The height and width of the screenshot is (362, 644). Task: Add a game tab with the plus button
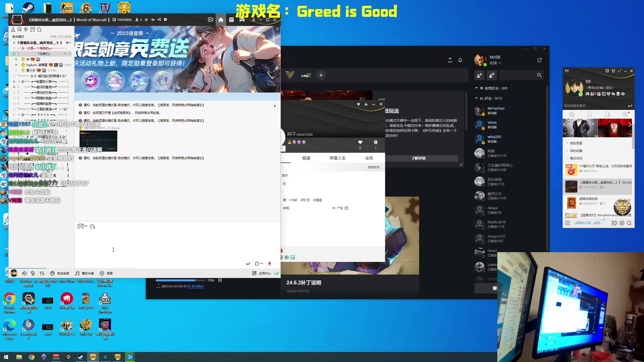(x=321, y=75)
